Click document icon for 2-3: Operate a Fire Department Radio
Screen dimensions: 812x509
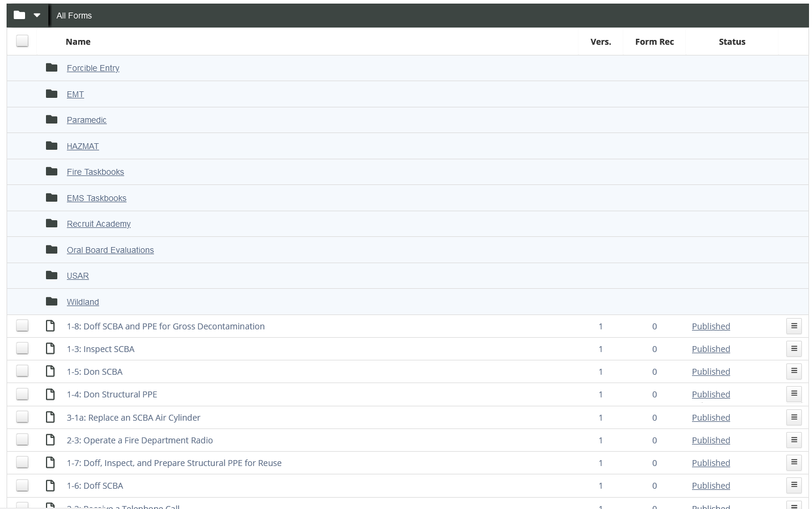[x=51, y=440]
